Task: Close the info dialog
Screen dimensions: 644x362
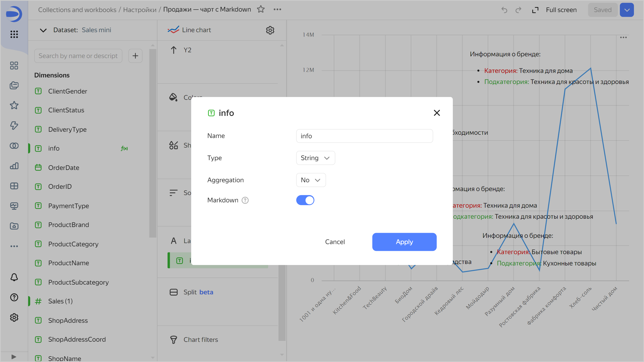Action: (x=437, y=113)
